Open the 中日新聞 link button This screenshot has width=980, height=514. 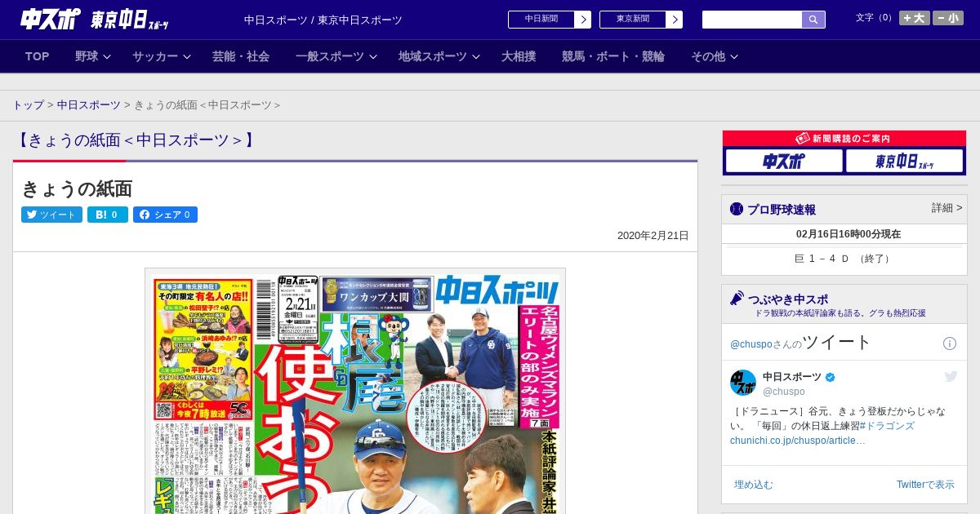541,20
